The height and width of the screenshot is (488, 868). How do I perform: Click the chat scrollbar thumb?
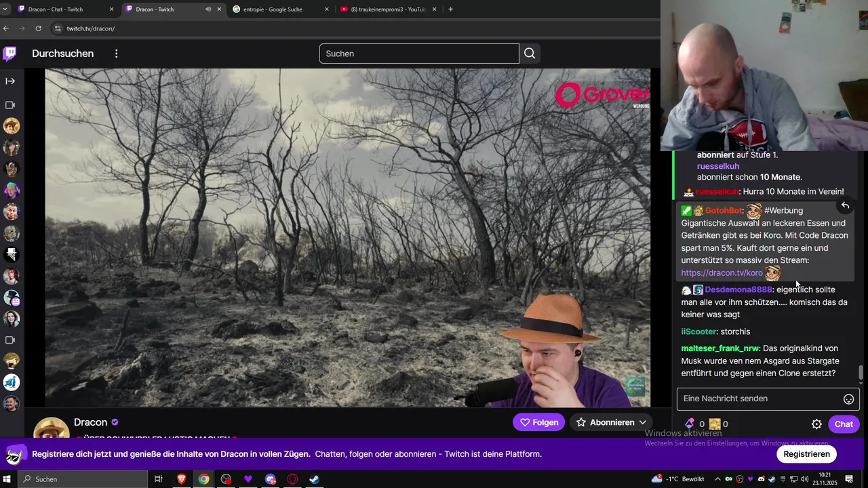[861, 373]
